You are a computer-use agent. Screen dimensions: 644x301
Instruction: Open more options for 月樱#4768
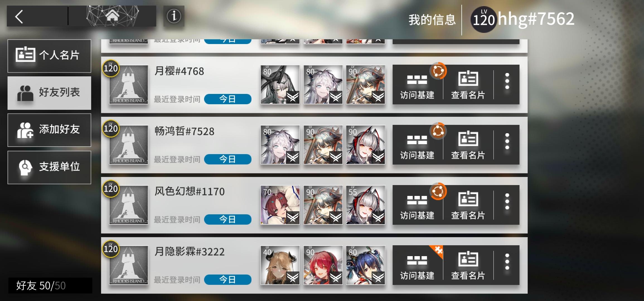(507, 81)
